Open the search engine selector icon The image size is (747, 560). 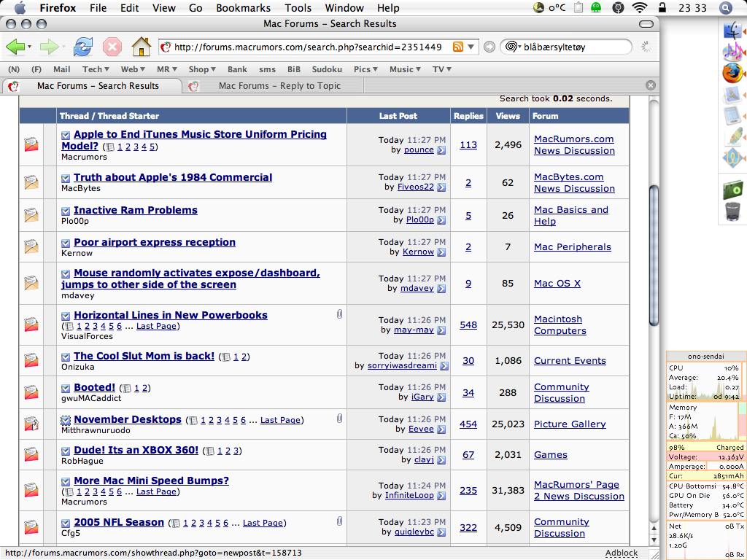pos(512,47)
